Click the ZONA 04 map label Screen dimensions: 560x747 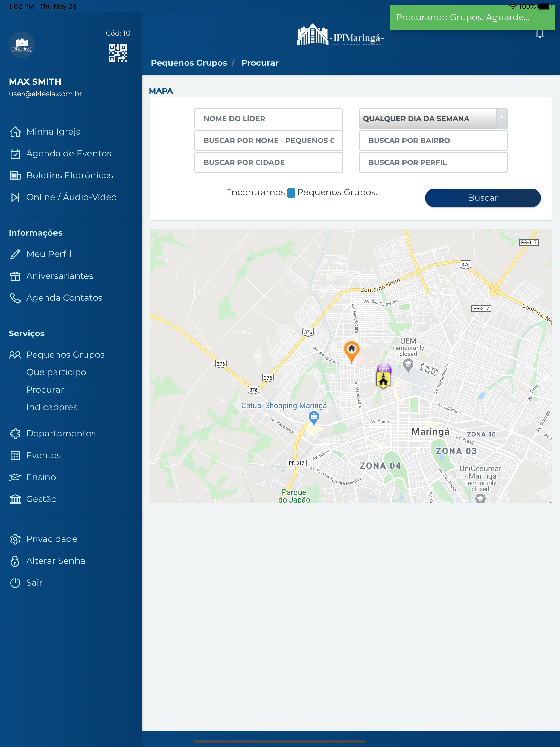[x=380, y=466]
